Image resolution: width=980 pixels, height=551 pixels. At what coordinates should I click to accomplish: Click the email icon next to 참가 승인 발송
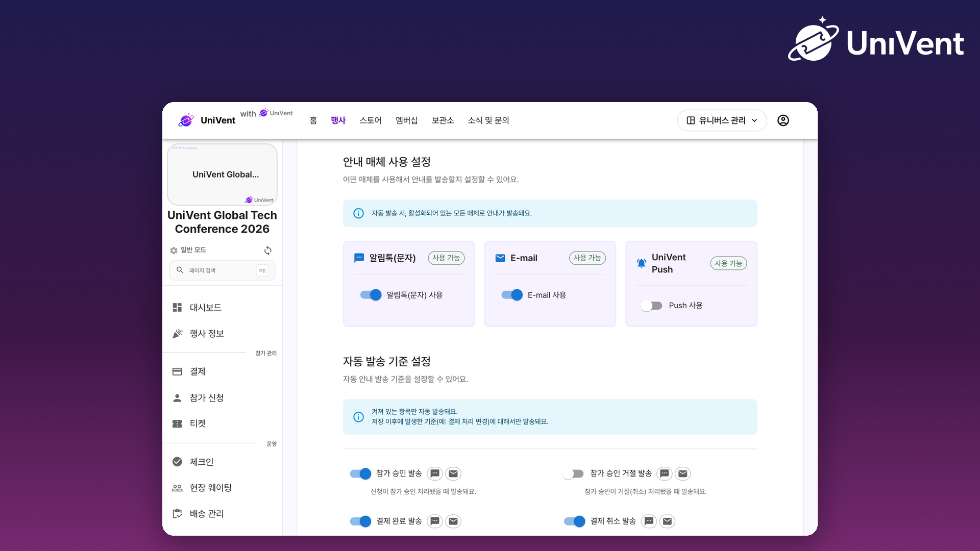coord(453,473)
